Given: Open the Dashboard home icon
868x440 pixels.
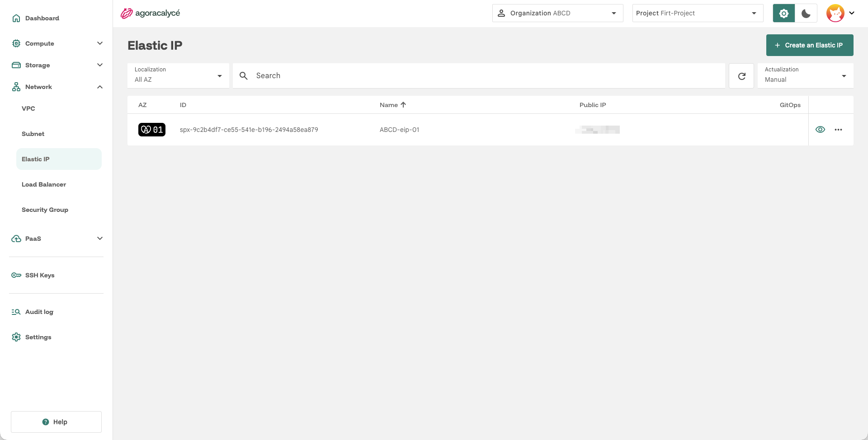Looking at the screenshot, I should tap(16, 18).
